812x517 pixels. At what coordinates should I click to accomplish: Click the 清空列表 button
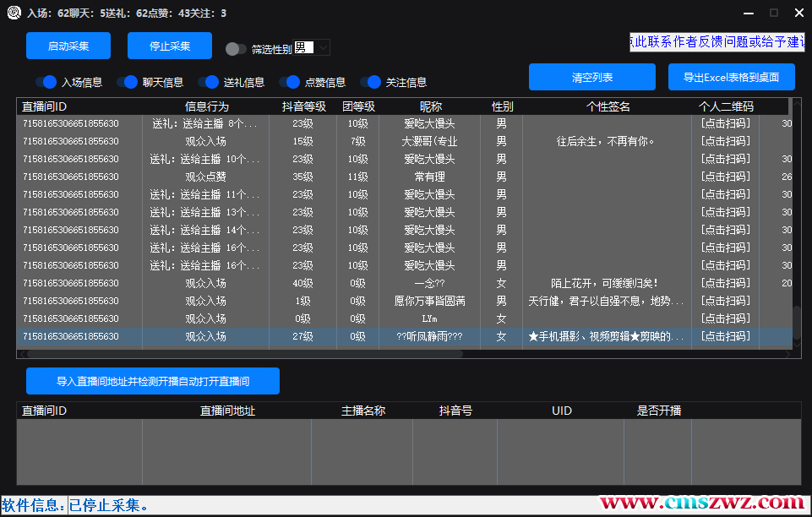click(x=592, y=77)
